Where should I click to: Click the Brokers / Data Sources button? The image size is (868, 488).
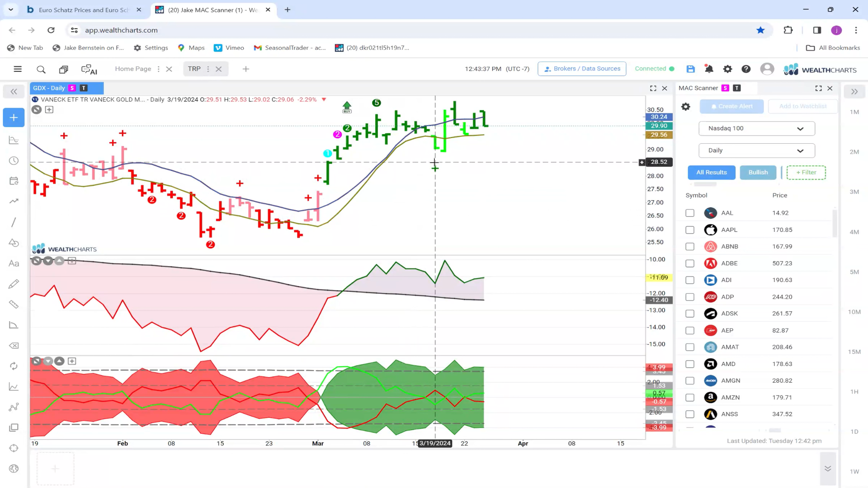[582, 69]
